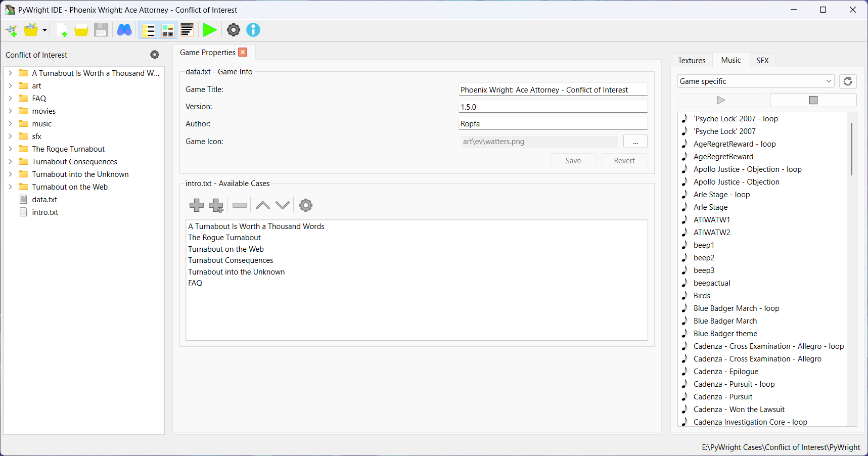This screenshot has height=456, width=868.
Task: Click the Save button in Game Info
Action: pos(573,161)
